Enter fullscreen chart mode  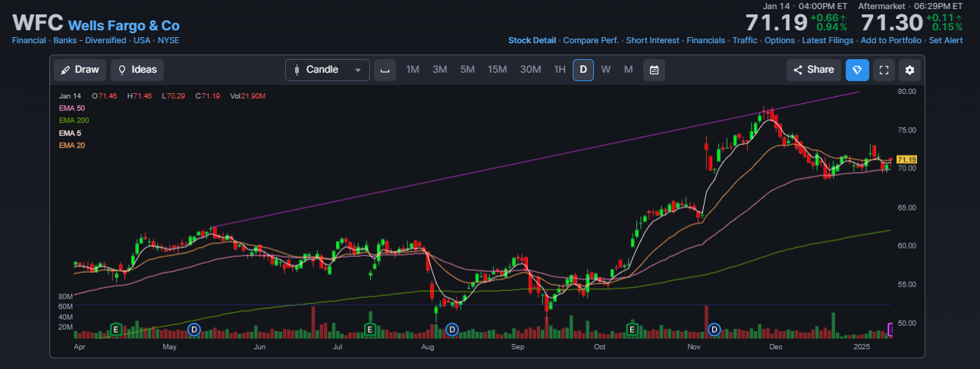884,70
